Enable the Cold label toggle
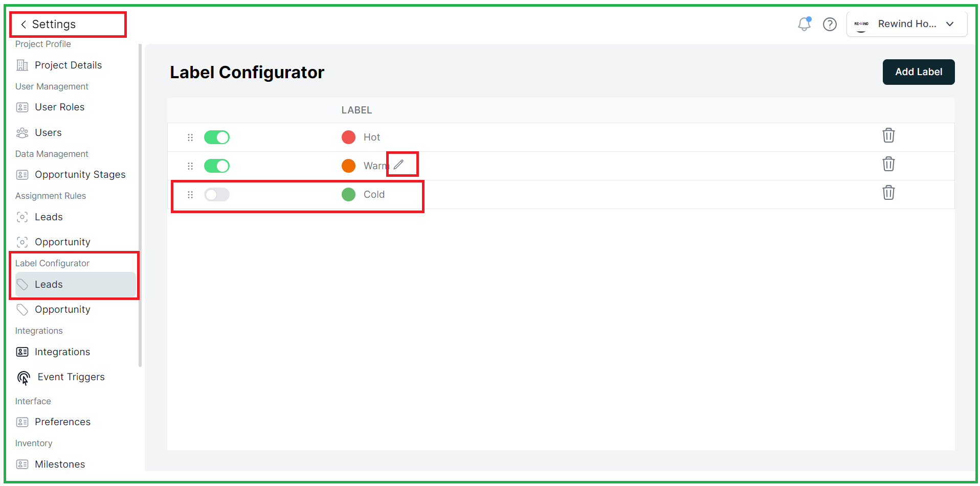Screen dimensions: 980x486 [217, 195]
